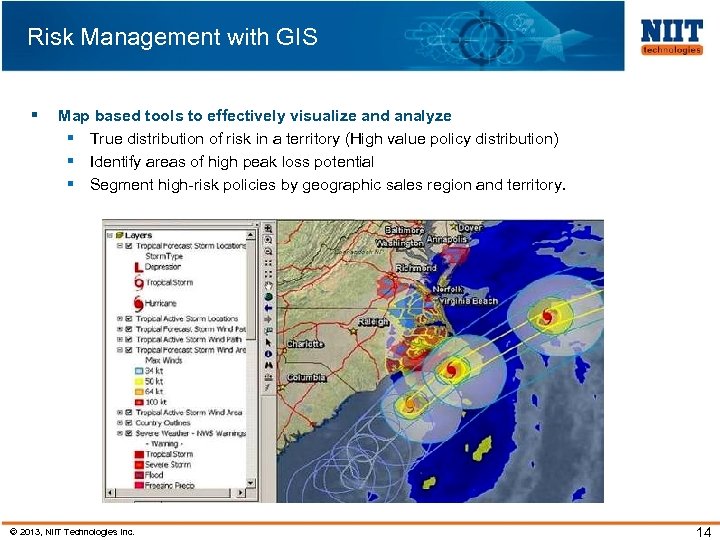
Task: Toggle Tropical Active Storm Wind Path checkbox
Action: (x=129, y=340)
